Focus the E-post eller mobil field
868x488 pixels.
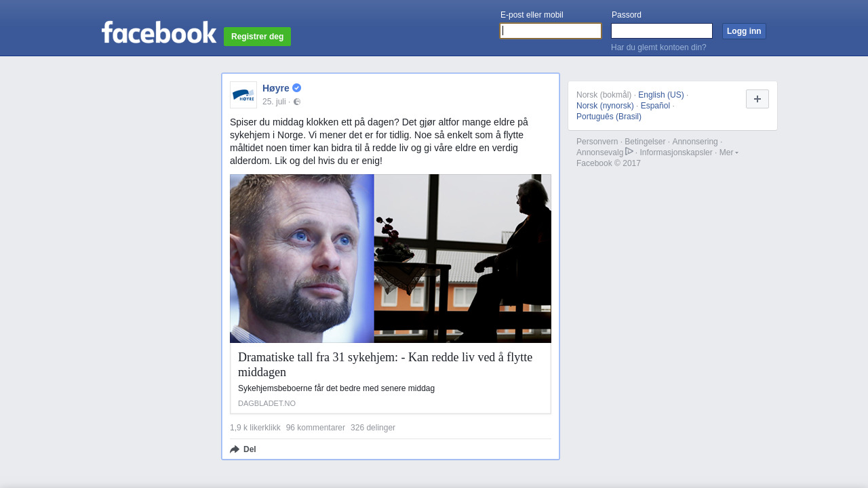pos(551,31)
